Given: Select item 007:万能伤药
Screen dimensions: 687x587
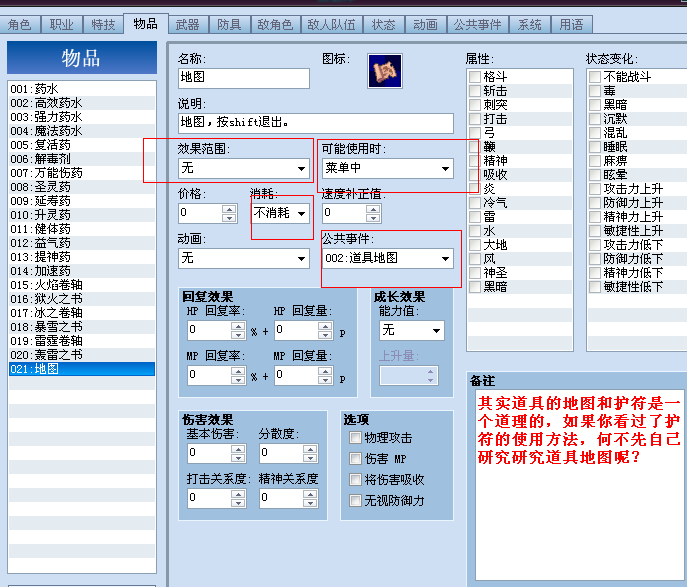Looking at the screenshot, I should coord(82,173).
